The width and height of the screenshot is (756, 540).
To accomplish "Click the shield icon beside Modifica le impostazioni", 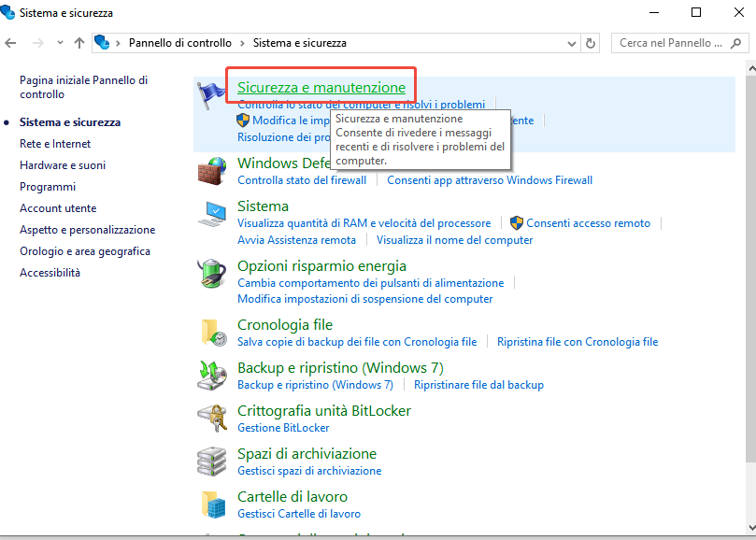I will coord(243,121).
